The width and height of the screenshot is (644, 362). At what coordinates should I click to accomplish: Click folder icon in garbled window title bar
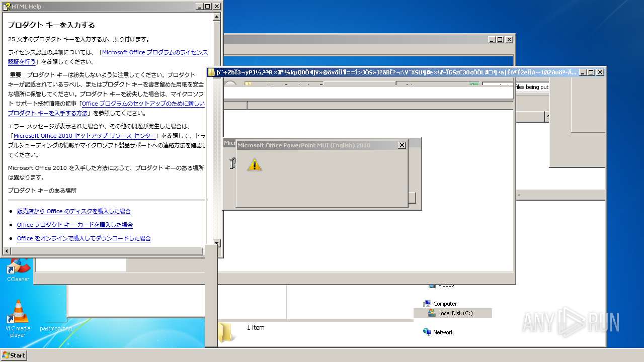[212, 72]
